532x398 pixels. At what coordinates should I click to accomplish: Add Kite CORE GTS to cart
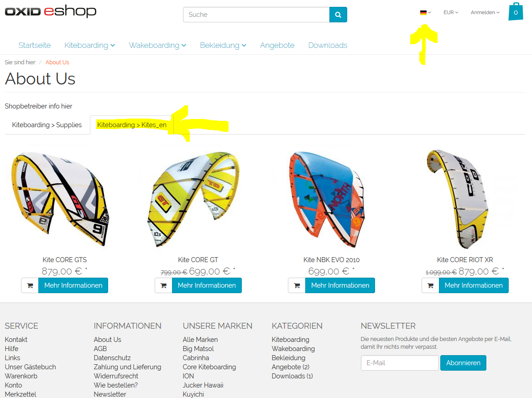click(x=30, y=285)
